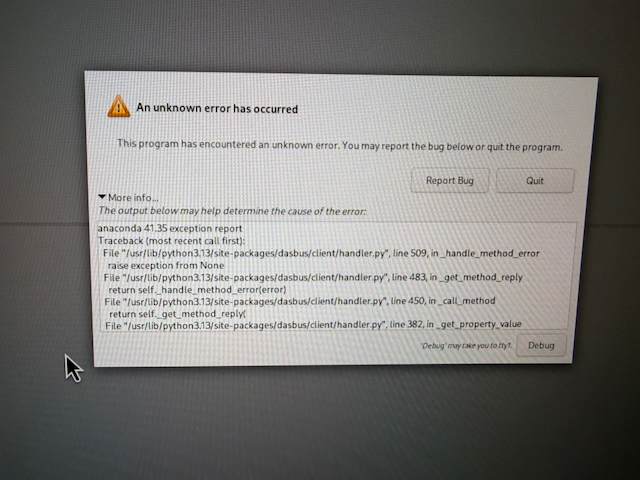This screenshot has height=480, width=640.
Task: Click the 'Debug may take you to tty1' note
Action: coord(466,346)
